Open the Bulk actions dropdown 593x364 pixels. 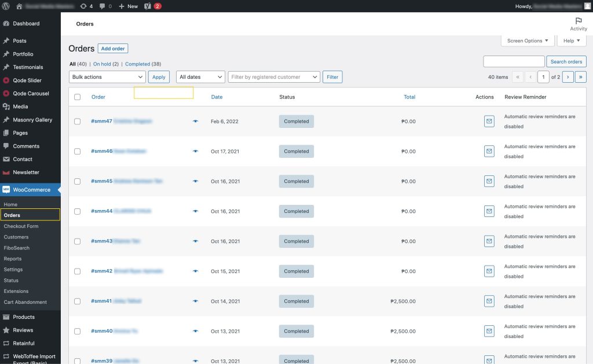pos(107,77)
